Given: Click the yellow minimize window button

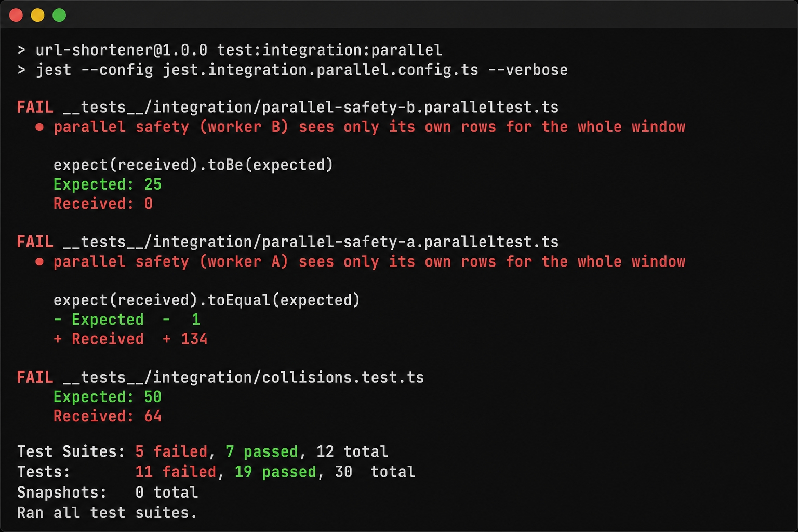Looking at the screenshot, I should click(37, 15).
